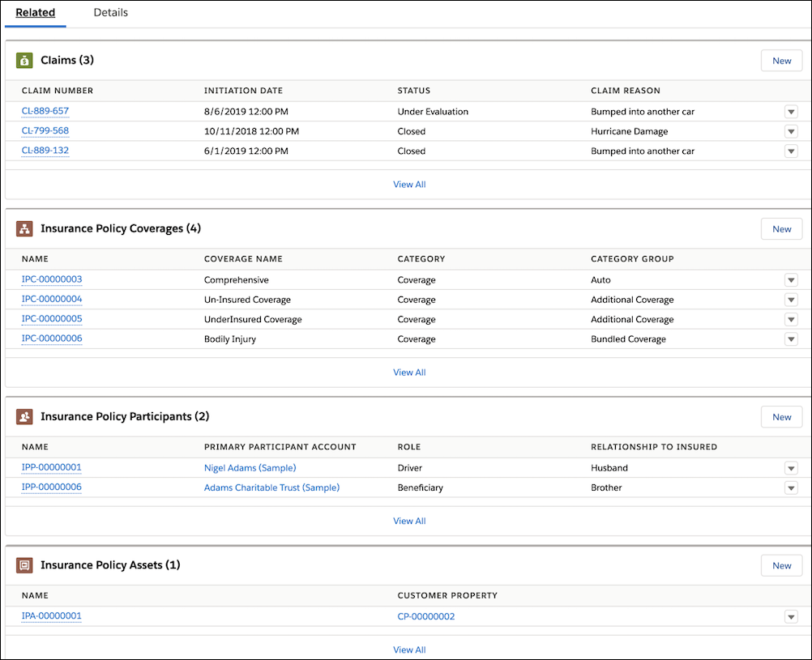Click New in Insurance Policy Assets
The image size is (812, 660).
[x=781, y=565]
